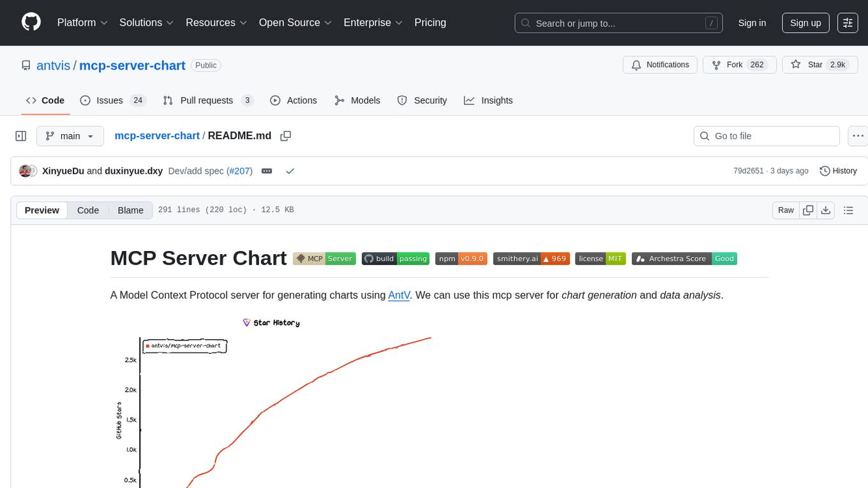Expand the Open Source menu

click(295, 22)
